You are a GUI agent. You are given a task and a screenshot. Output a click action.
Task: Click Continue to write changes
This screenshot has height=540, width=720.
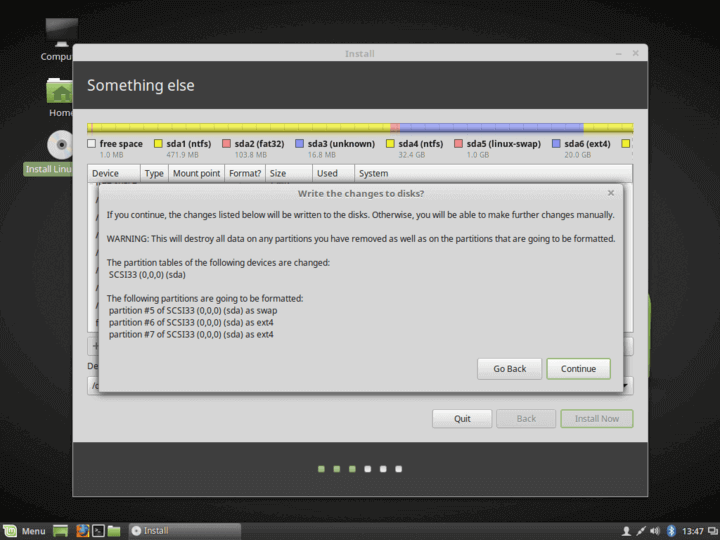click(x=578, y=368)
